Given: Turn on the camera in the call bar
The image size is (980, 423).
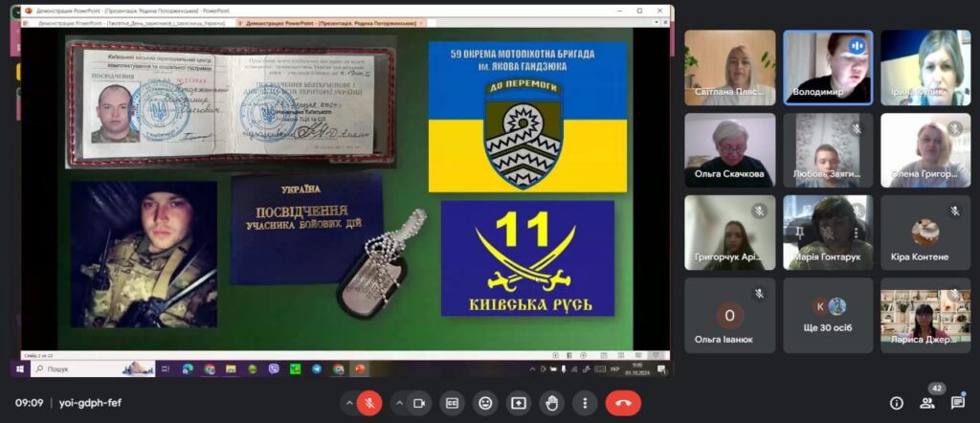Looking at the screenshot, I should pyautogui.click(x=419, y=403).
